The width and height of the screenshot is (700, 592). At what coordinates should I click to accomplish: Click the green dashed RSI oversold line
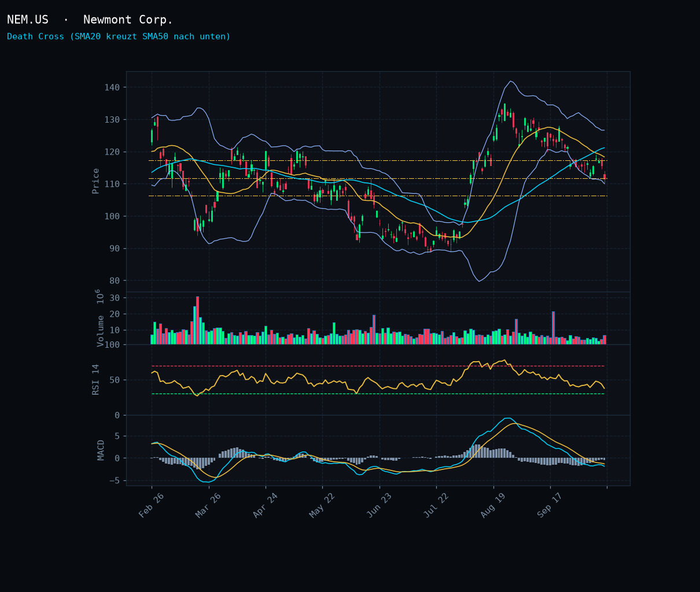pos(378,394)
